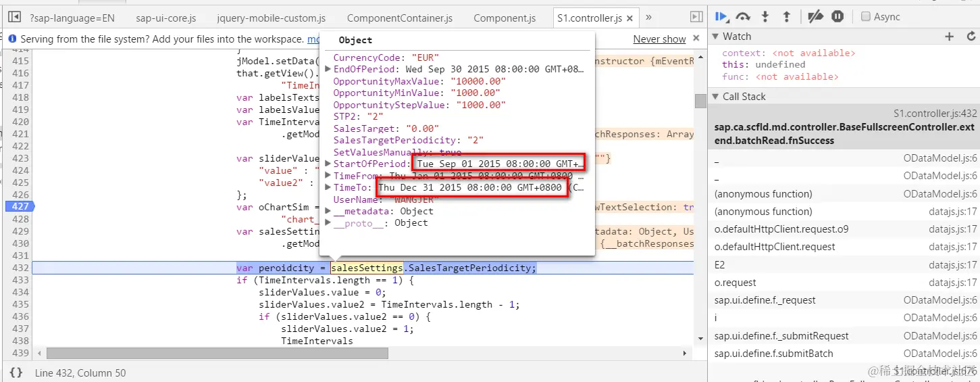Click the STP2 property row
This screenshot has width=980, height=382.
358,117
